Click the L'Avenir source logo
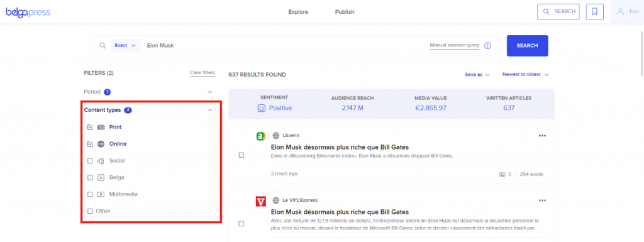Viewport: 644px width, 242px height. point(260,137)
